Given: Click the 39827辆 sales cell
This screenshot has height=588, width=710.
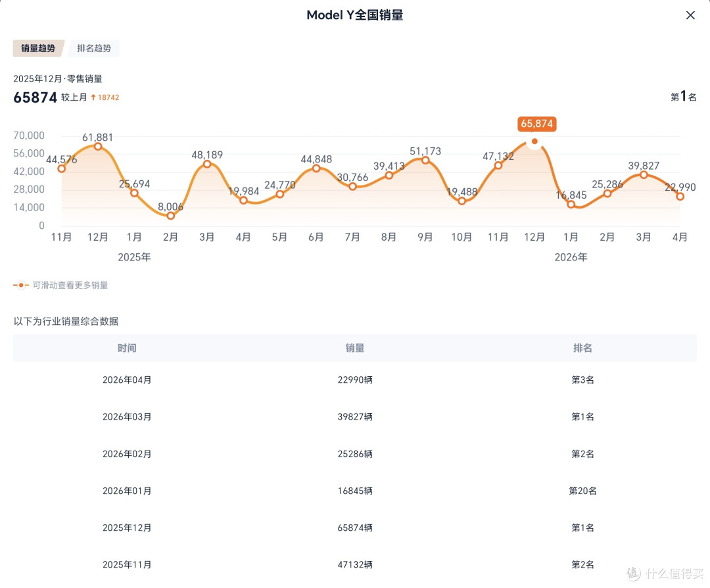Looking at the screenshot, I should click(x=355, y=417).
